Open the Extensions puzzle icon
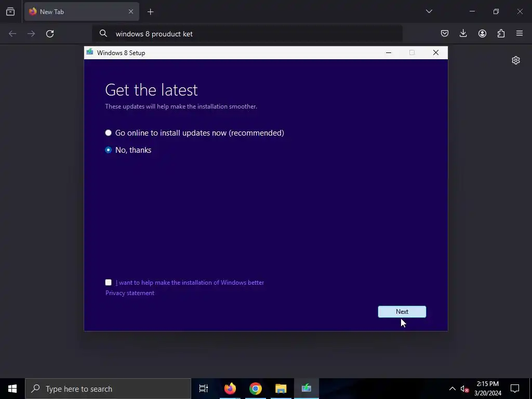532x399 pixels. pos(501,33)
